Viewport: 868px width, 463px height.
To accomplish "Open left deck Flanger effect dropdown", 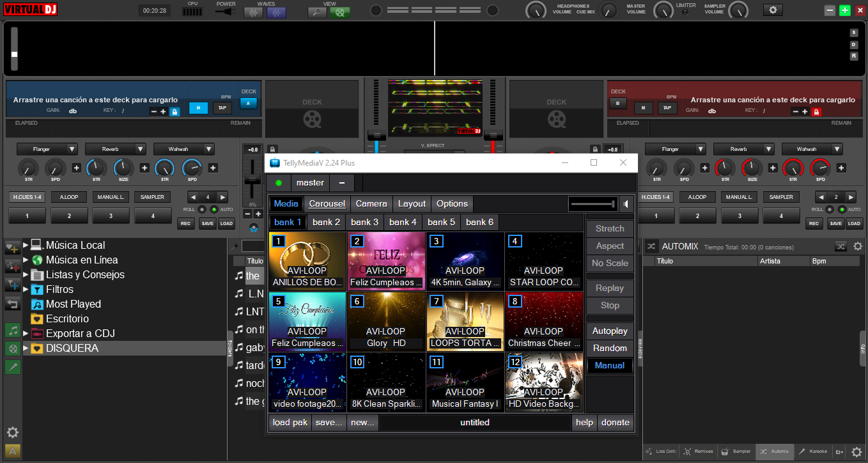I will pos(47,149).
